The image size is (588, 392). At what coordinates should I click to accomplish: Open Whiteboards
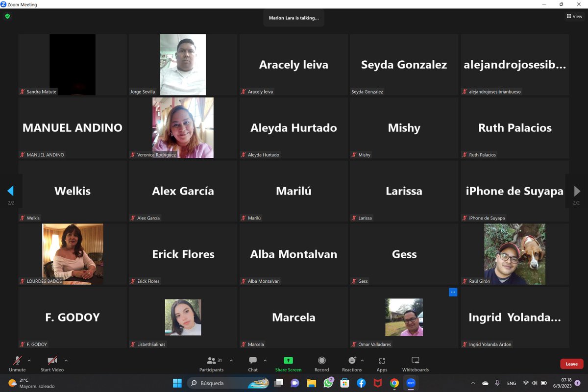(x=416, y=364)
